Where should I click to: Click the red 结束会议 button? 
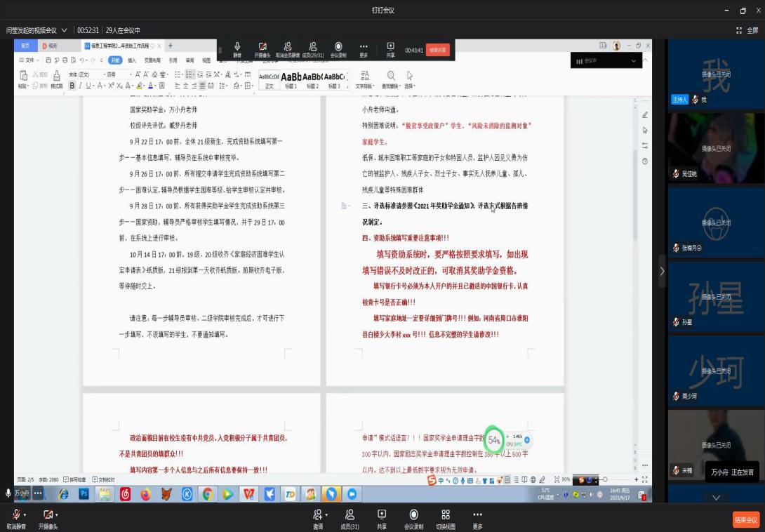(745, 520)
